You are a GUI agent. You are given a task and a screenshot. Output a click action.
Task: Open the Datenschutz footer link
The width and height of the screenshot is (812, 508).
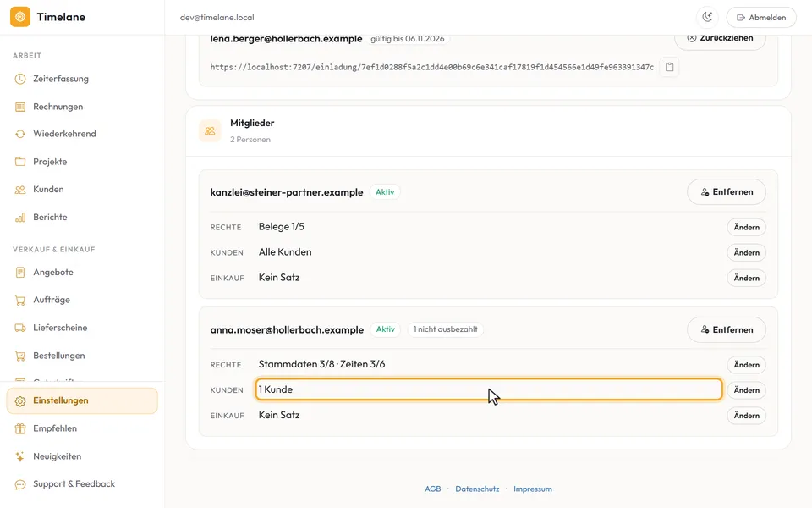(x=477, y=489)
